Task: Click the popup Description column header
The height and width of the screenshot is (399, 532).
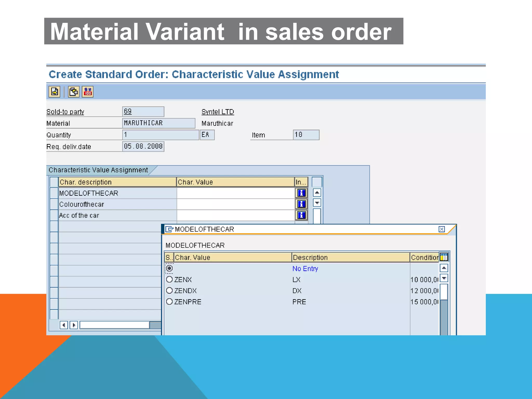Action: 351,257
